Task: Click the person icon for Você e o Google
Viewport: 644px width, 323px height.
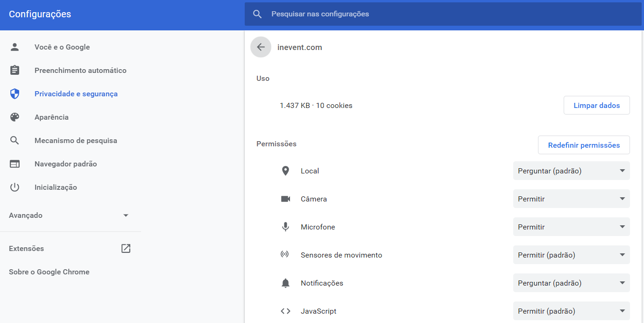Action: [15, 47]
